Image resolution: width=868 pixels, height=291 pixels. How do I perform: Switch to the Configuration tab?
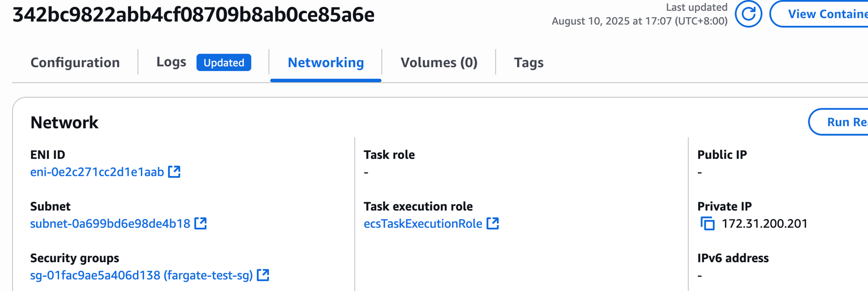coord(75,63)
